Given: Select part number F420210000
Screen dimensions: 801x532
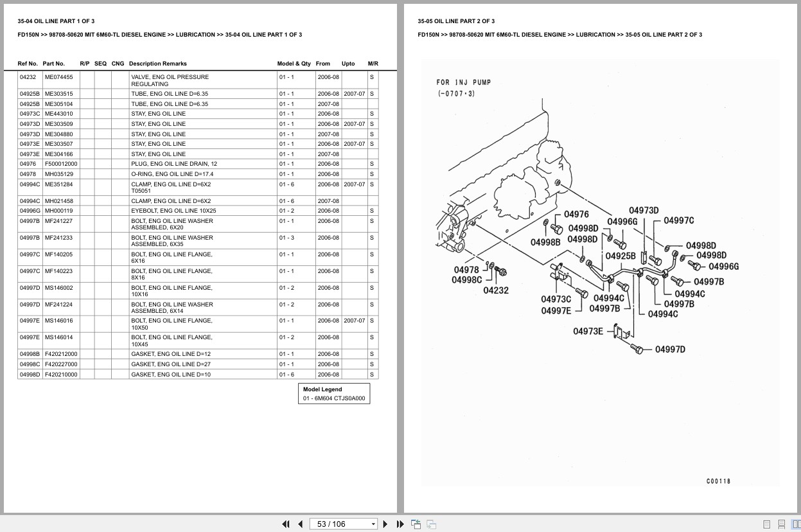Looking at the screenshot, I should pos(61,375).
